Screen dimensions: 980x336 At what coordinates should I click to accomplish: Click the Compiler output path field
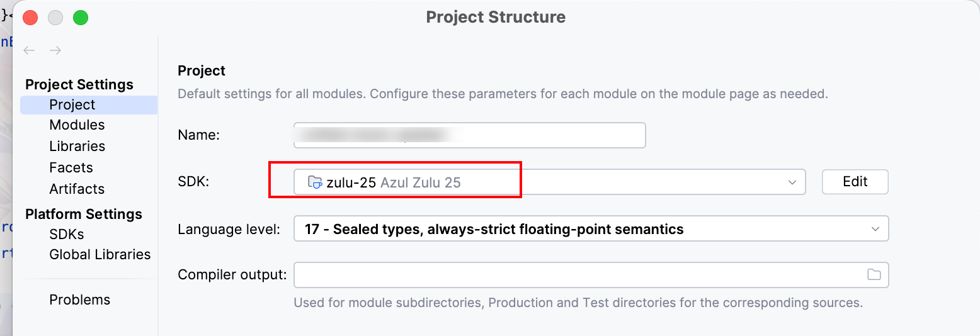pyautogui.click(x=576, y=275)
